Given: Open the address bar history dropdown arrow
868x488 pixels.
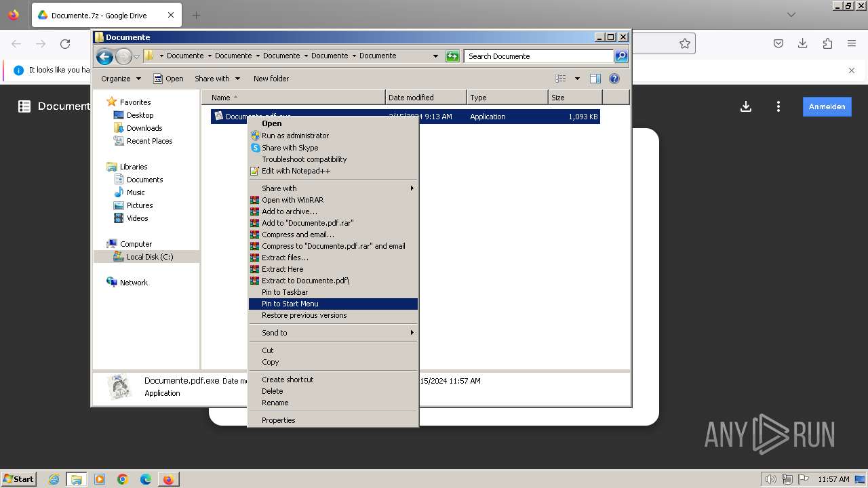Looking at the screenshot, I should pos(435,56).
